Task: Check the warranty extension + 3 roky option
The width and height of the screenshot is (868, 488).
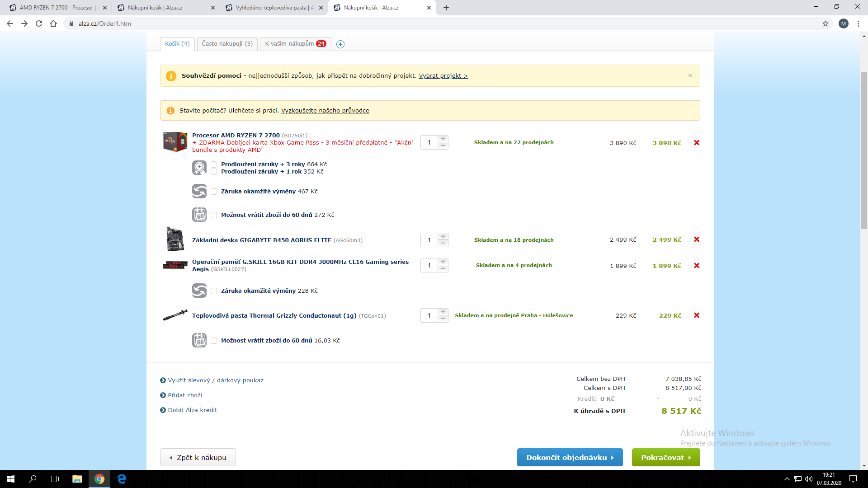Action: point(214,164)
